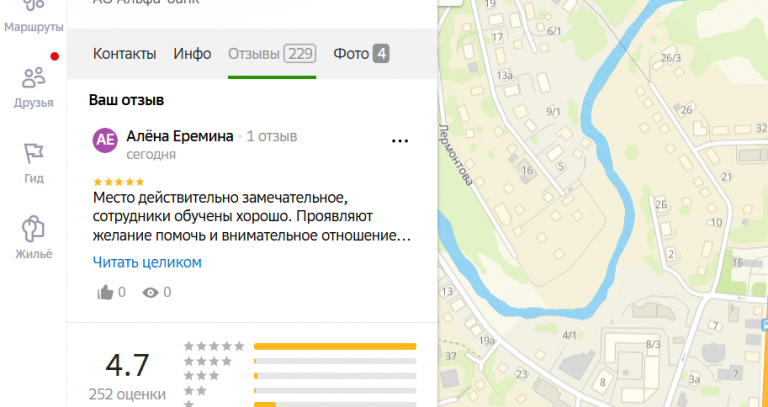Click the '252 оценки' count

[x=127, y=394]
